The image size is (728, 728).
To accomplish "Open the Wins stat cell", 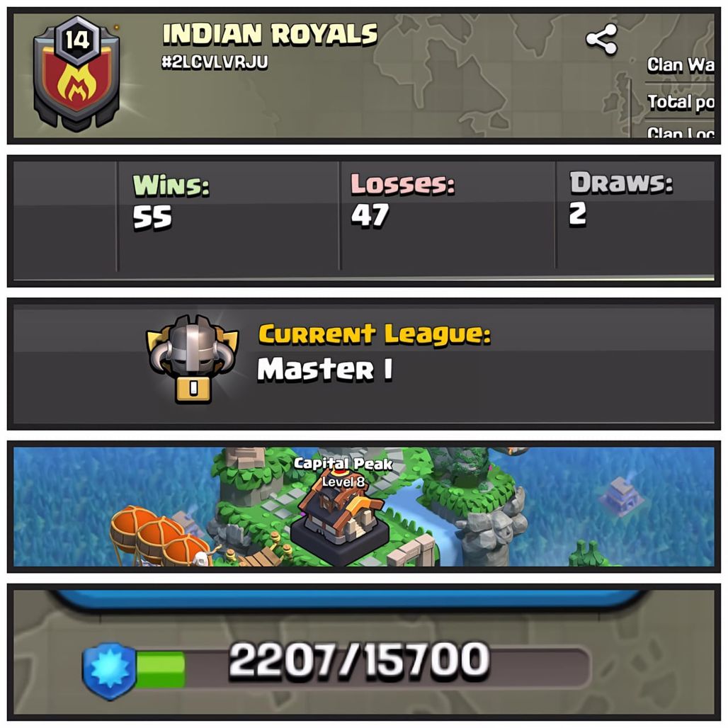I will (x=229, y=216).
